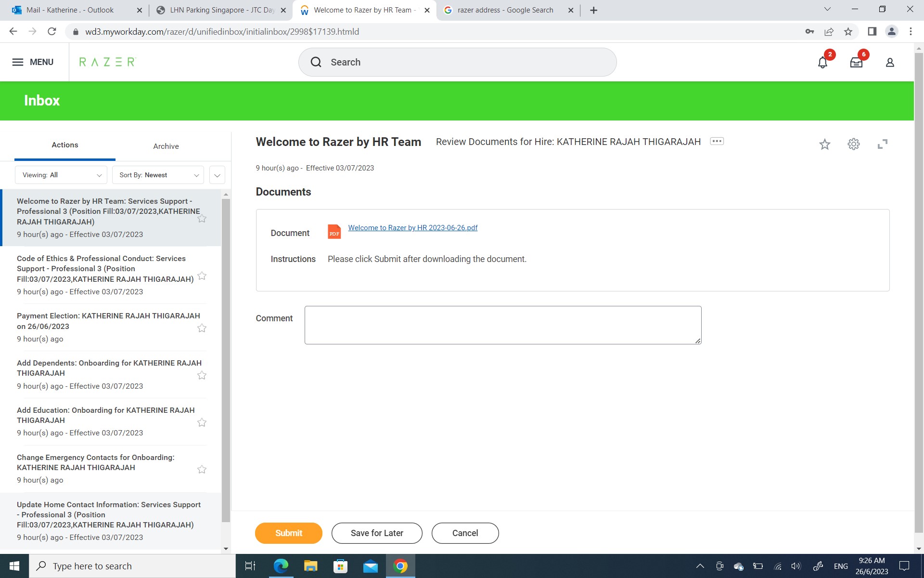Screen dimensions: 924x578
Task: Favorite the Code of Ethics inbox item
Action: (202, 276)
